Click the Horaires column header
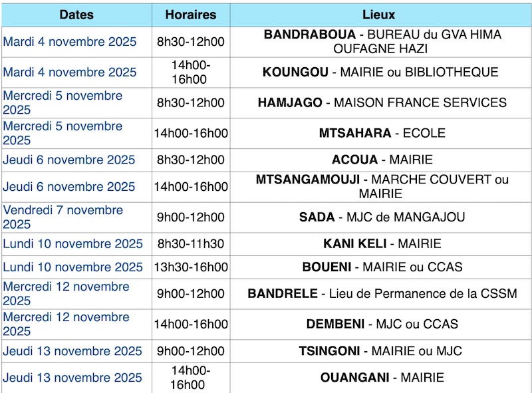The width and height of the screenshot is (532, 393). (x=191, y=15)
